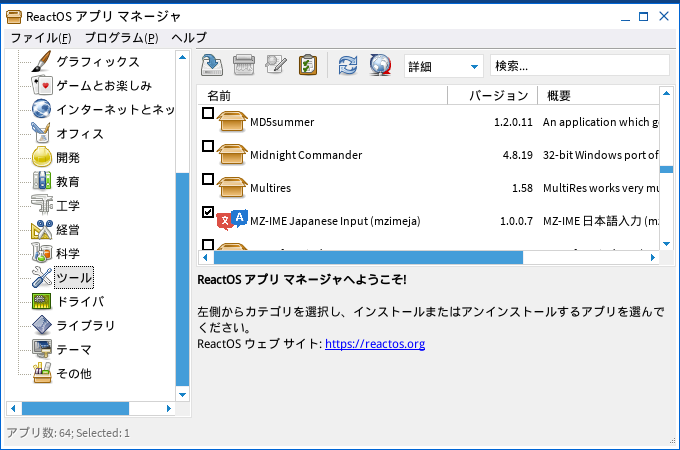
Task: Click the グラフィックス paintbrush icon
Action: [x=42, y=62]
